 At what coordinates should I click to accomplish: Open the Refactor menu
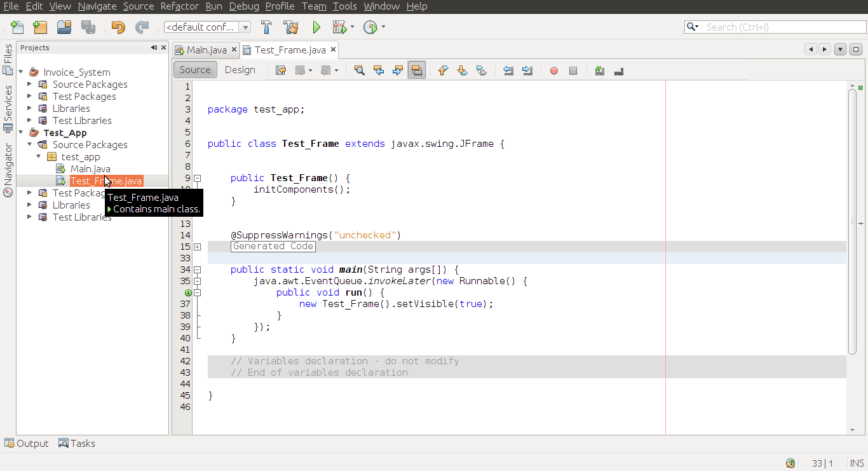point(179,6)
